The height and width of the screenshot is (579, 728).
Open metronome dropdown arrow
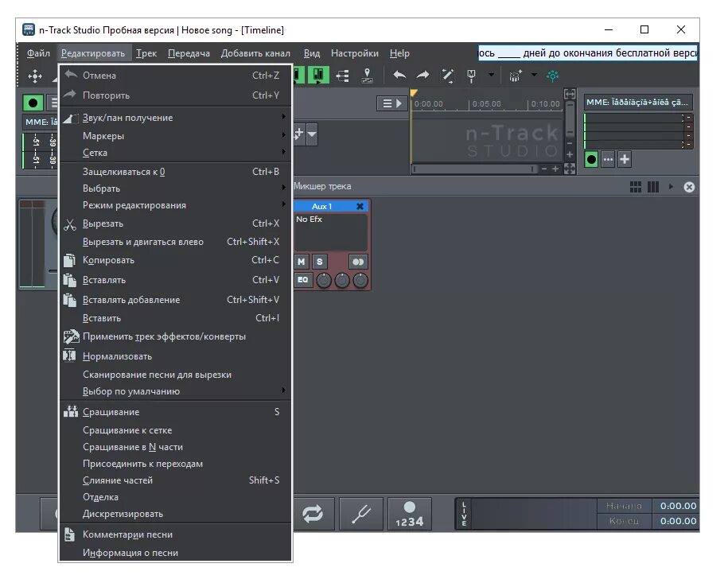point(491,75)
